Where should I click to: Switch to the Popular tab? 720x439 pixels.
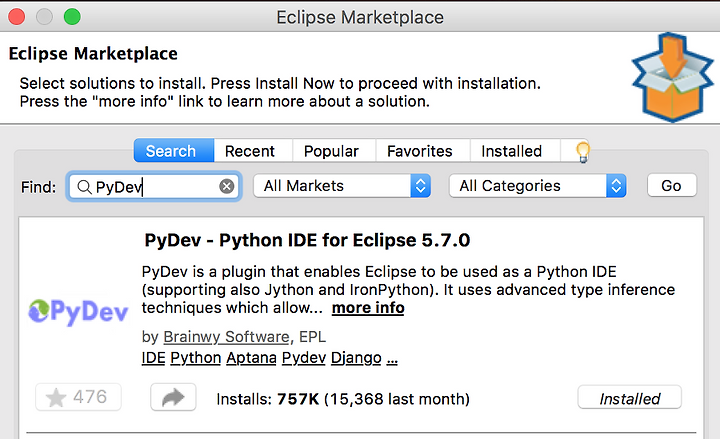332,151
